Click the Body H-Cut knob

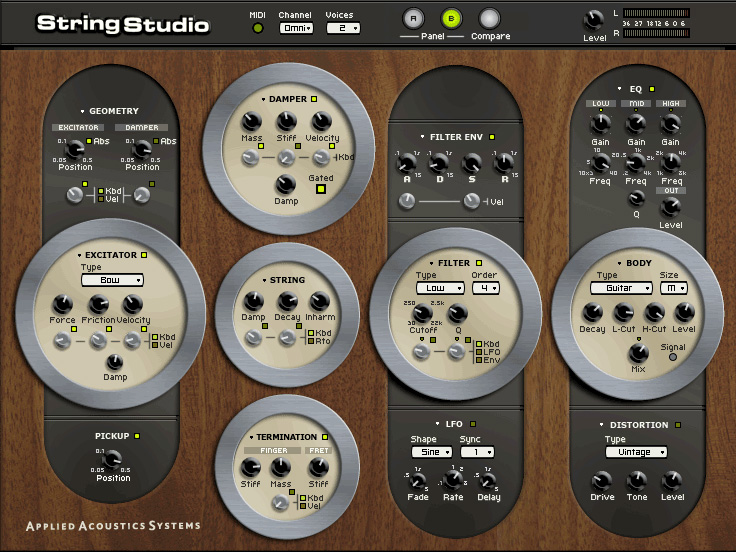[654, 313]
